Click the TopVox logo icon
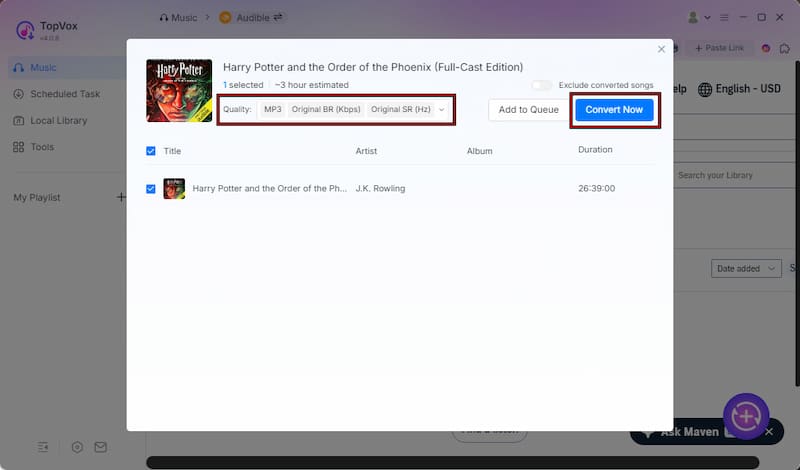 (25, 30)
